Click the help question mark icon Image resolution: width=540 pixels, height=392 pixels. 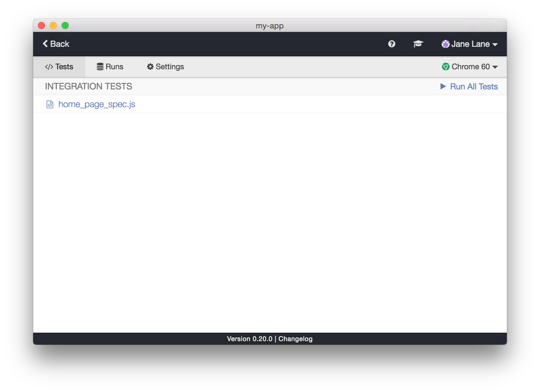391,44
